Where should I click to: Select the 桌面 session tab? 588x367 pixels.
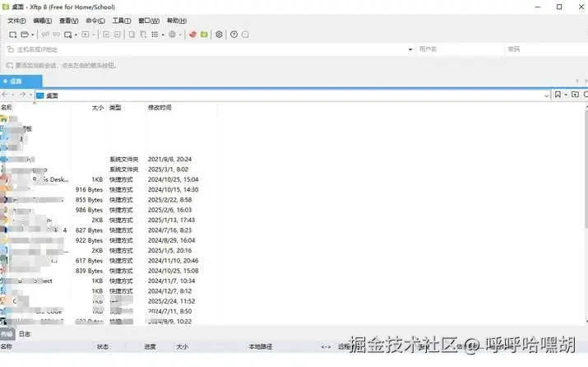pyautogui.click(x=21, y=81)
